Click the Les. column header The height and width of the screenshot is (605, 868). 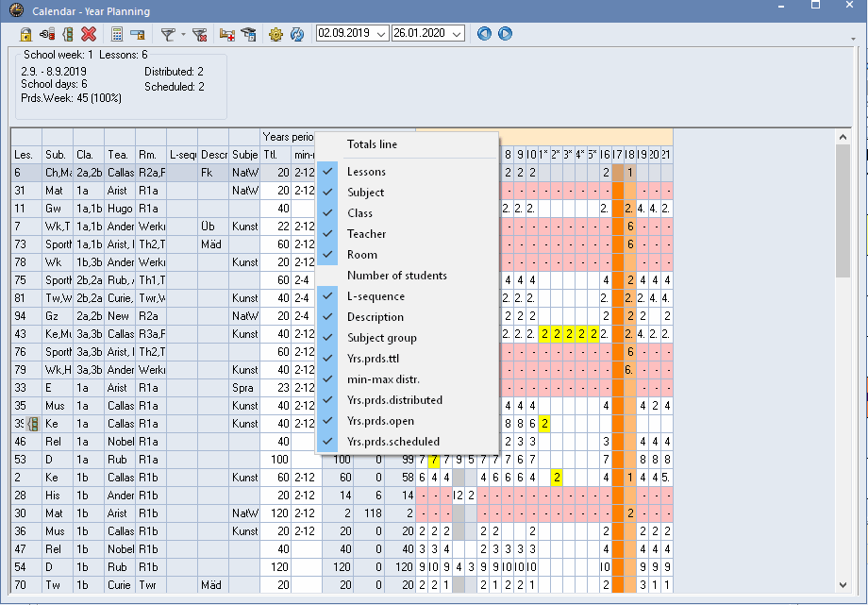click(x=26, y=155)
